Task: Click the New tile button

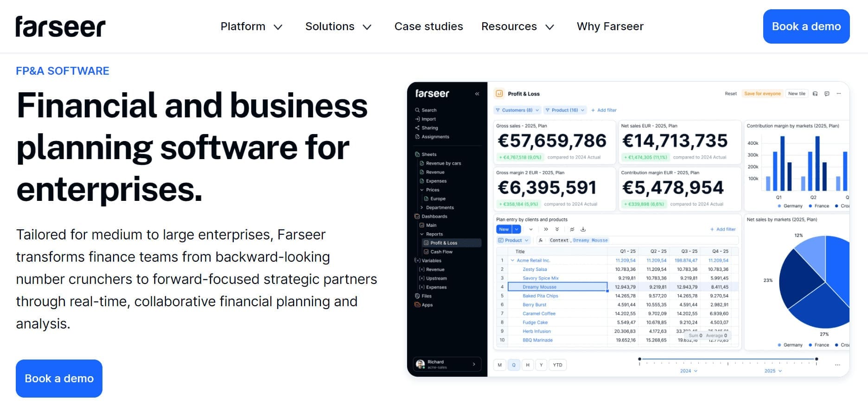Action: point(797,94)
